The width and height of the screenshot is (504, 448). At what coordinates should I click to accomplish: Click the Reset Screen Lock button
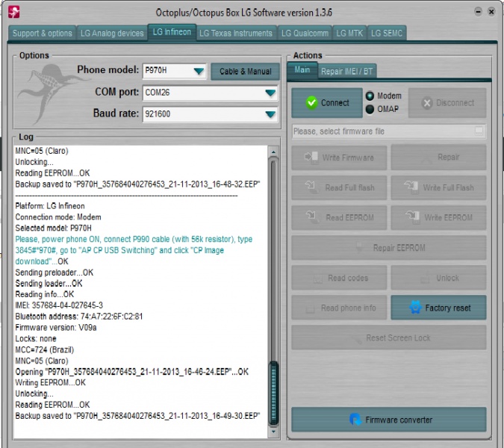coord(388,337)
